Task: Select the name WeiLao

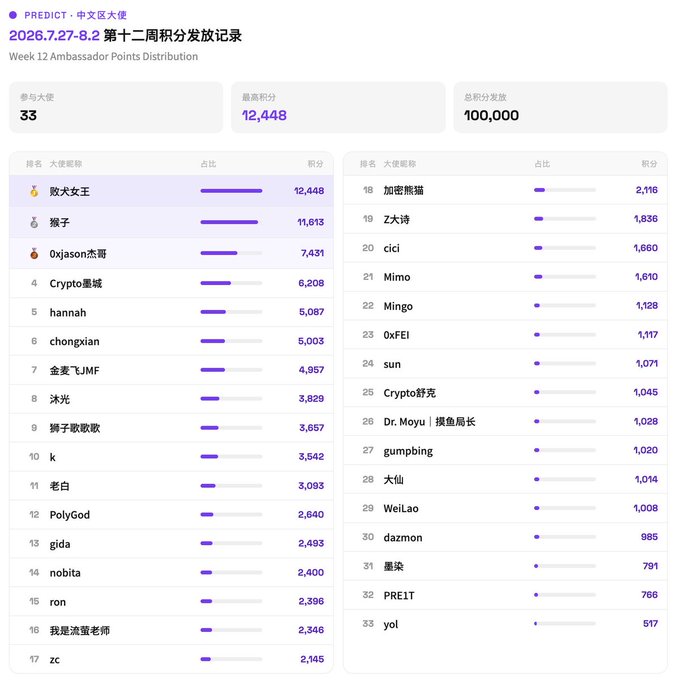Action: pyautogui.click(x=401, y=509)
